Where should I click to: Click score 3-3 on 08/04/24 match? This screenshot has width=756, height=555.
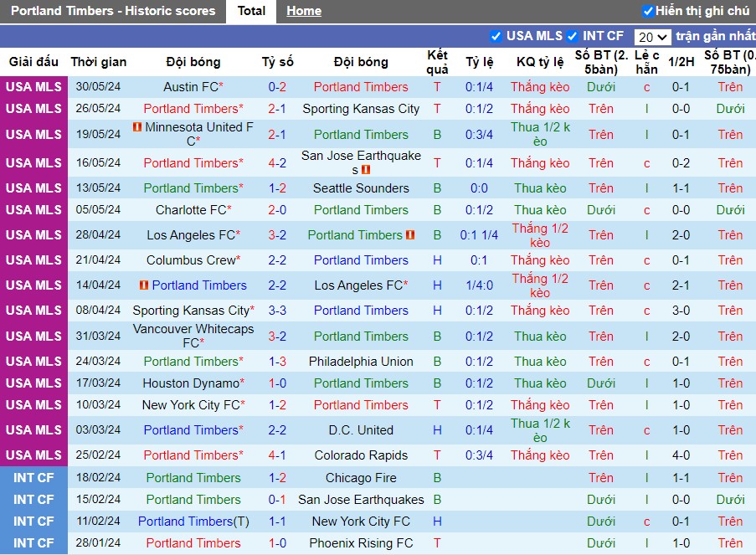point(277,310)
